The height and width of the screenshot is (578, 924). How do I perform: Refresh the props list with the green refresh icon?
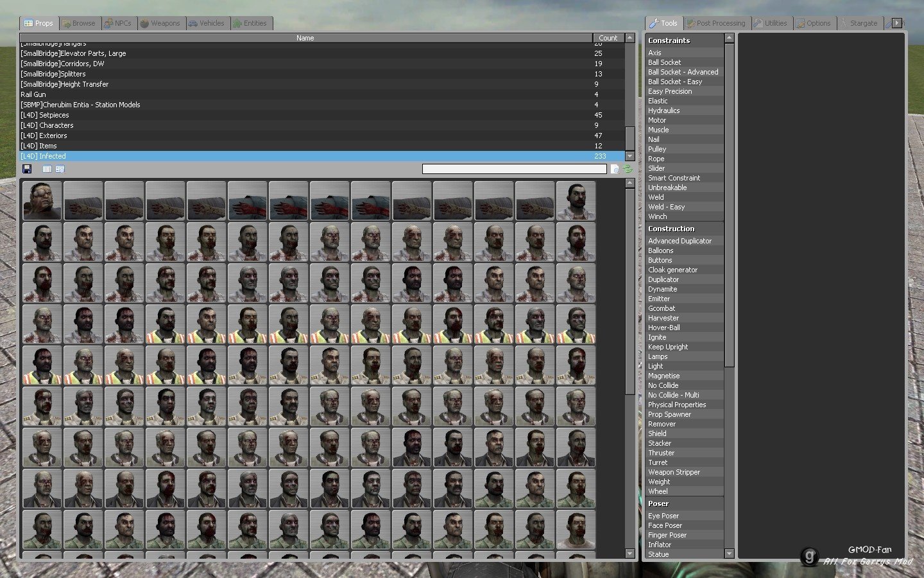627,169
